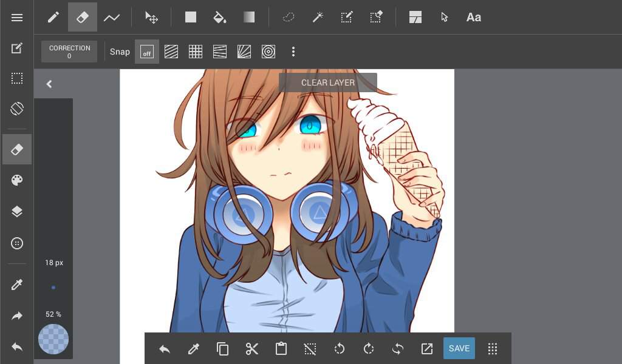Collapse the brush panel with chevron
Viewport: 622px width, 364px height.
[x=49, y=84]
